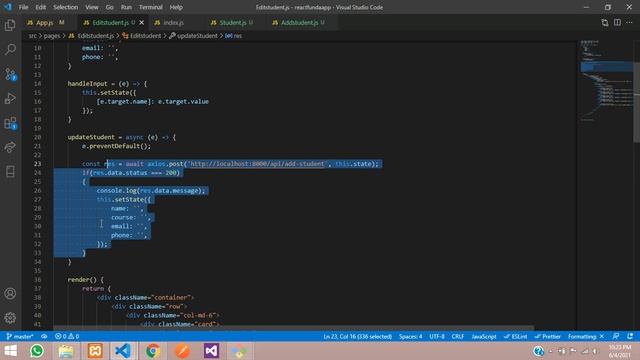Open Run and Debug view
The image size is (640, 360).
(10, 98)
